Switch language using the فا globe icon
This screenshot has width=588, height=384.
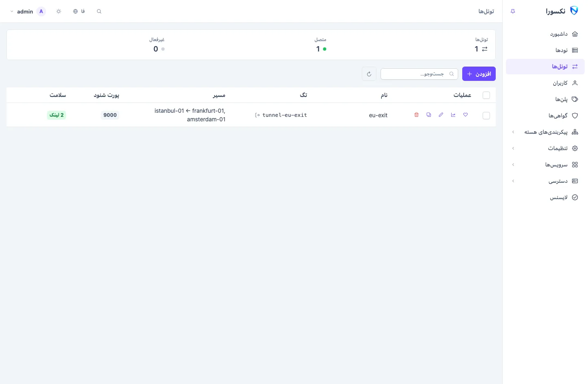(79, 11)
